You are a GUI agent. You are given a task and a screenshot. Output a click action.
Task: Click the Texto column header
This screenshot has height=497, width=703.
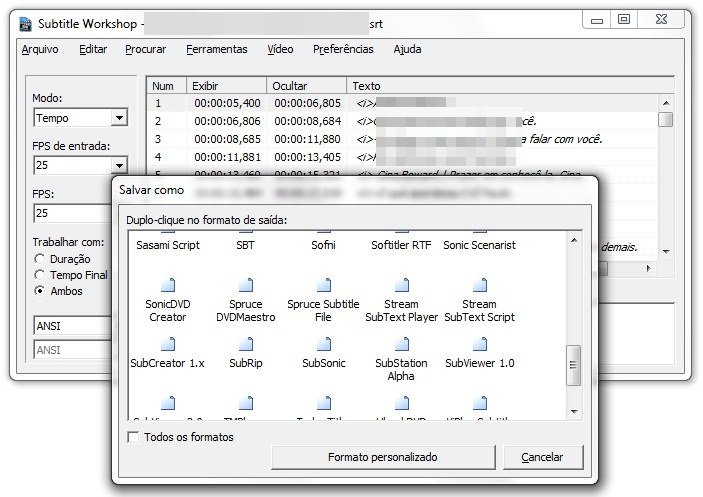(510, 86)
